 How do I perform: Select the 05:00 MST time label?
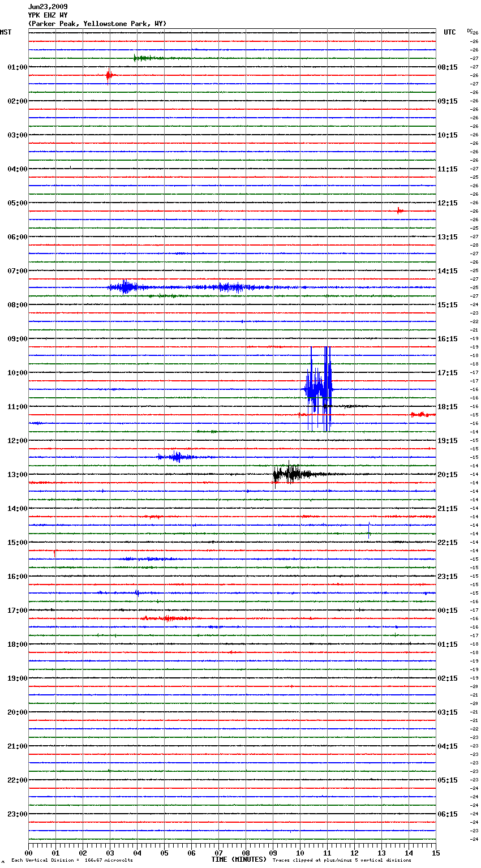coord(18,203)
